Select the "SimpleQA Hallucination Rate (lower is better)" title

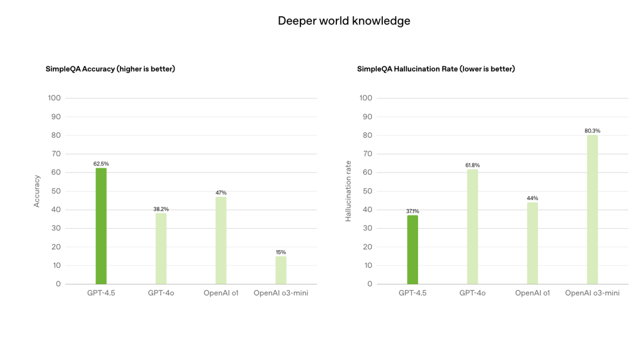436,69
